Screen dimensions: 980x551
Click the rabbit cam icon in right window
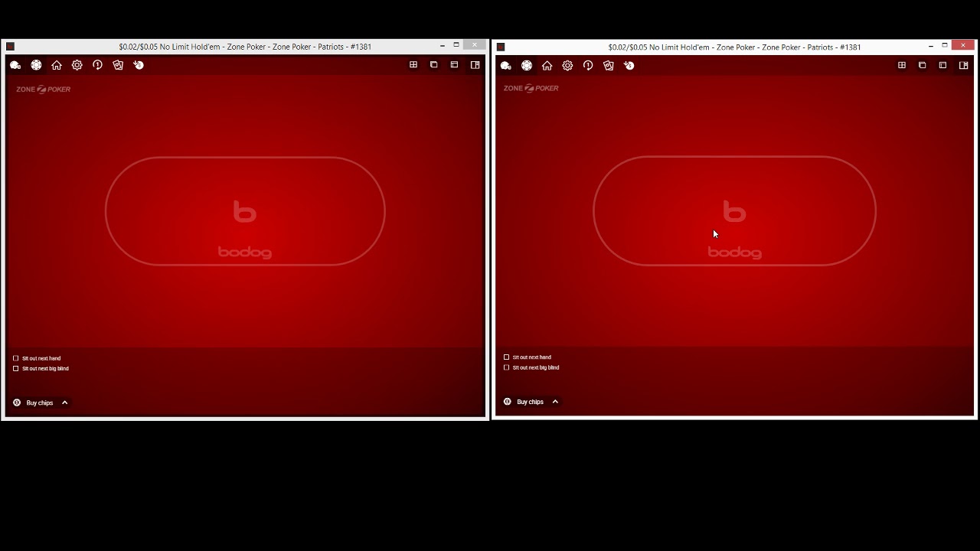[x=629, y=66]
